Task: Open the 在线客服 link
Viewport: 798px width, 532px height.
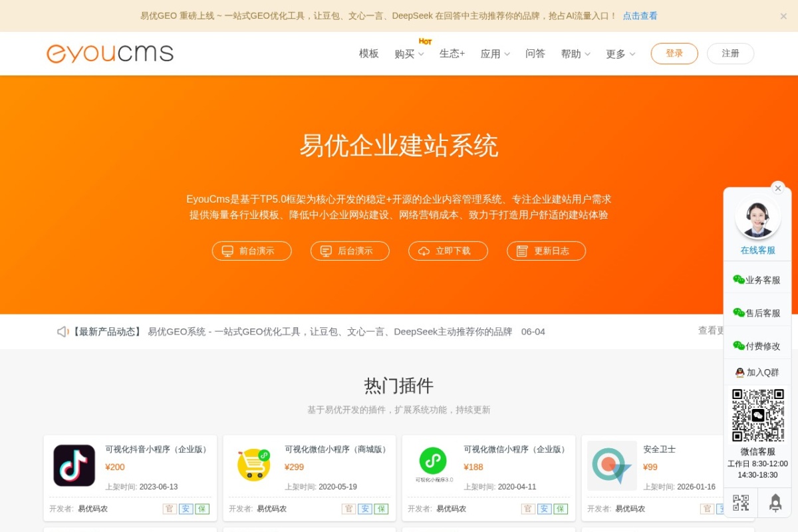Action: coord(758,251)
